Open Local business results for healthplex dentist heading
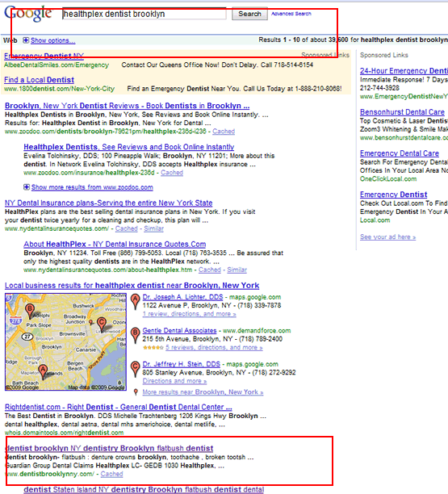Viewport: 448px width, 494px height. (x=132, y=286)
